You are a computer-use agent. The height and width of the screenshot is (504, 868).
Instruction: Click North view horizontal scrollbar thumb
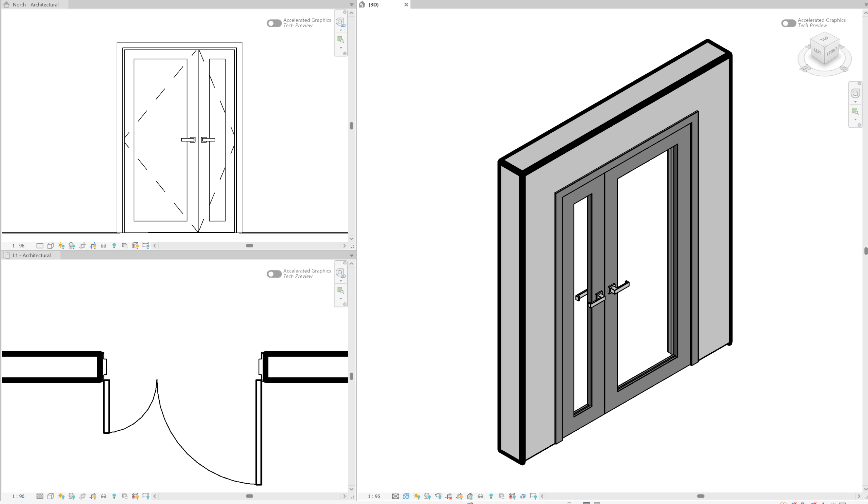click(x=249, y=246)
